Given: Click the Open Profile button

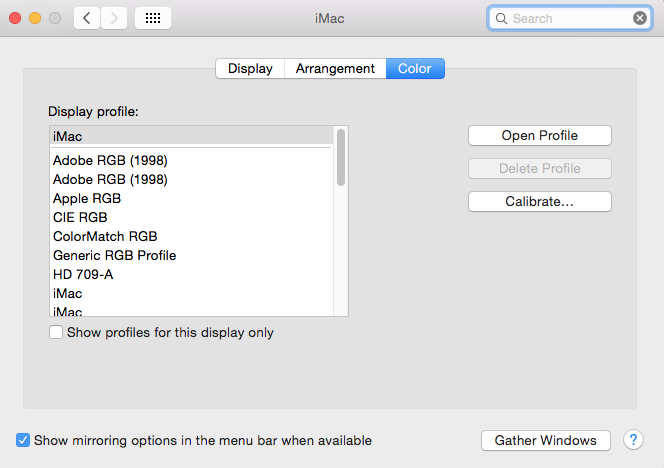Looking at the screenshot, I should pos(539,135).
